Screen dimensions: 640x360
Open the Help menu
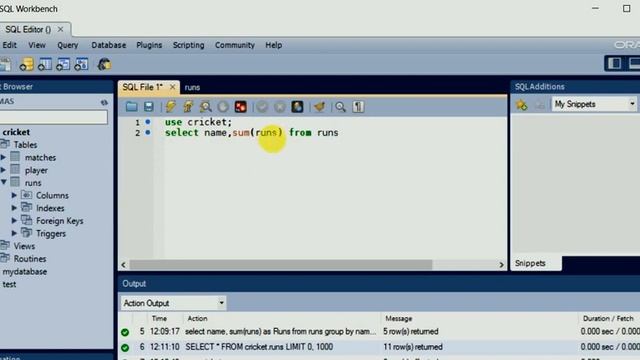pyautogui.click(x=273, y=45)
